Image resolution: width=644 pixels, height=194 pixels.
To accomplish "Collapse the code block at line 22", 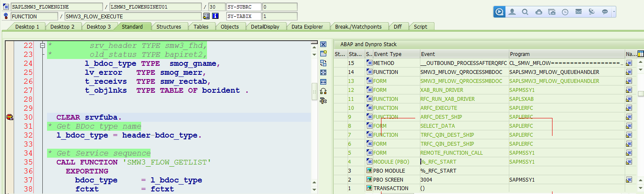I will tap(42, 45).
